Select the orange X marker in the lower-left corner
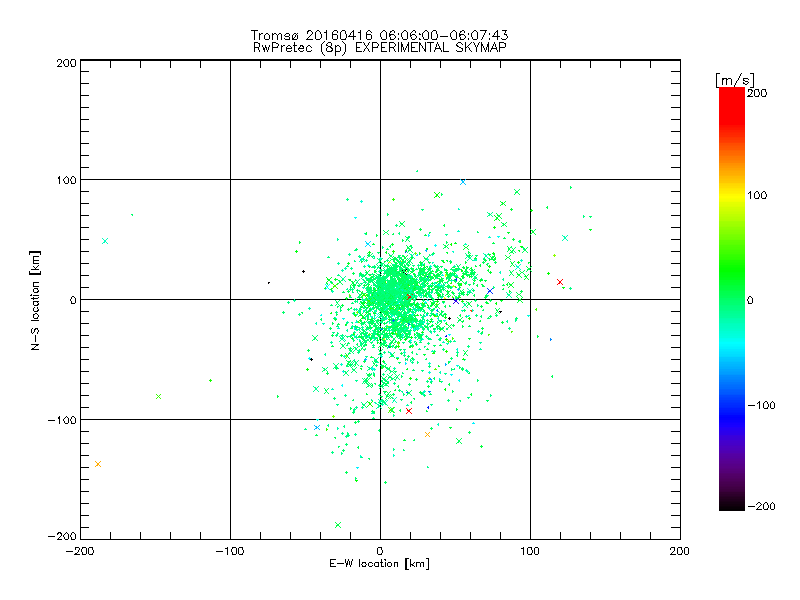 pyautogui.click(x=98, y=464)
